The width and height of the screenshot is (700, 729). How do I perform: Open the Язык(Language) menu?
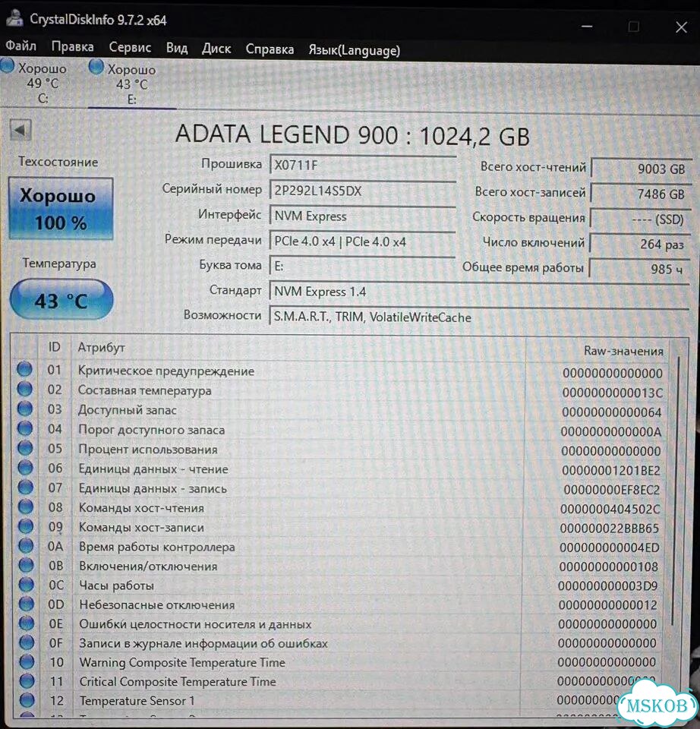tap(355, 50)
